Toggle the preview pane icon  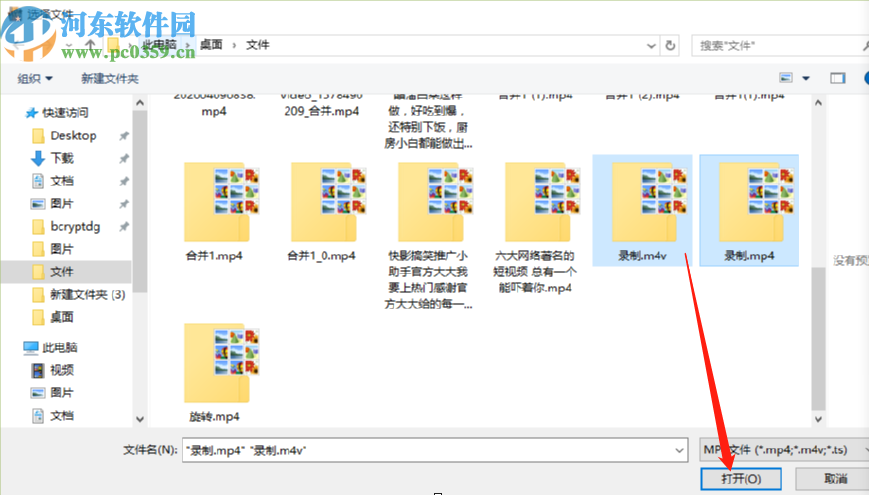(x=837, y=78)
